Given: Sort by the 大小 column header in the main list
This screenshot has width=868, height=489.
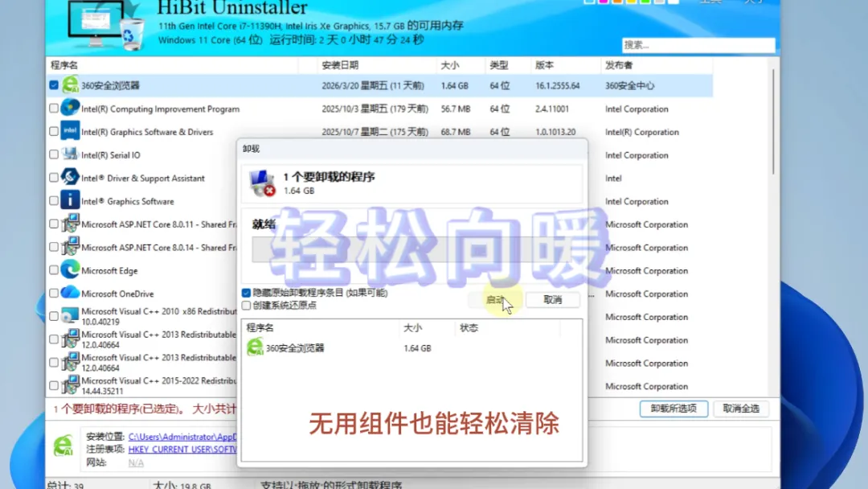Looking at the screenshot, I should [x=461, y=65].
